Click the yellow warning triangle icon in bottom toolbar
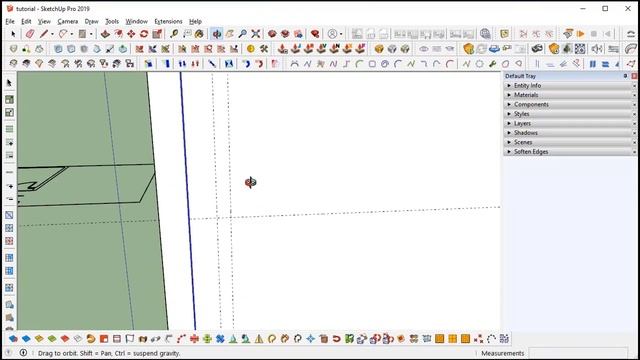 [x=259, y=339]
